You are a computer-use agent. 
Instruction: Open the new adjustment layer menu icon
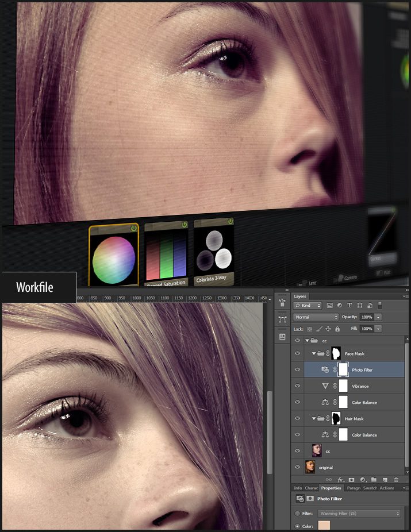point(363,479)
